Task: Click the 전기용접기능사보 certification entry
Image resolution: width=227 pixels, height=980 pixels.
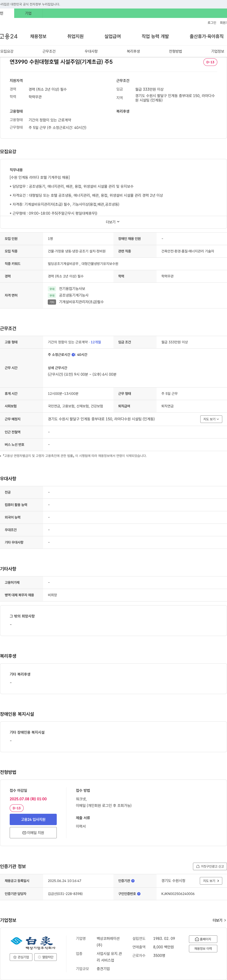Action: coord(72,289)
